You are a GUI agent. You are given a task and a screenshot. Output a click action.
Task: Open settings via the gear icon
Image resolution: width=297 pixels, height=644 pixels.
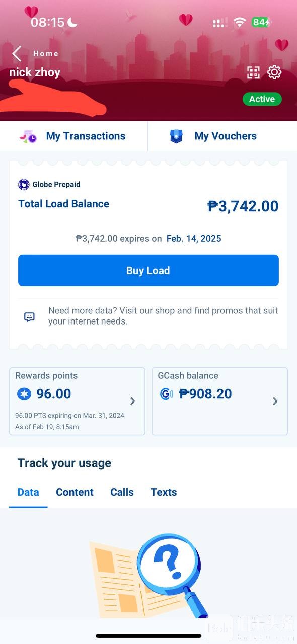click(274, 72)
